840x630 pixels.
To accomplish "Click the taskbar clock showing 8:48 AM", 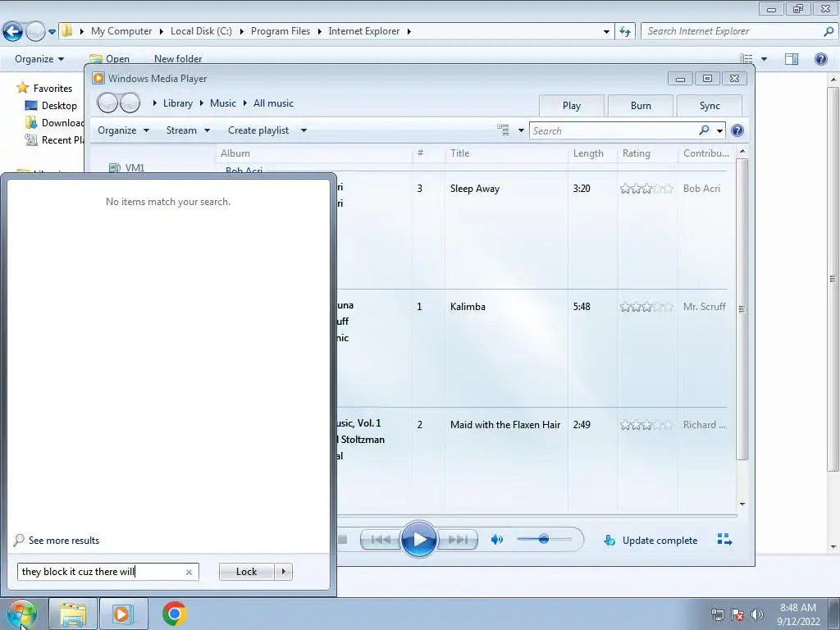I will point(798,614).
